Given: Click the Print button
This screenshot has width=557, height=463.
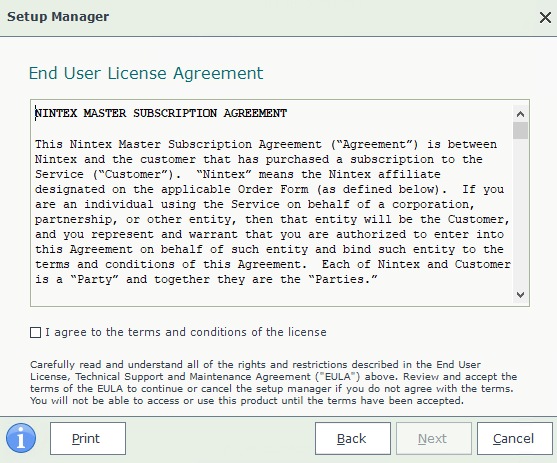Looking at the screenshot, I should point(88,438).
